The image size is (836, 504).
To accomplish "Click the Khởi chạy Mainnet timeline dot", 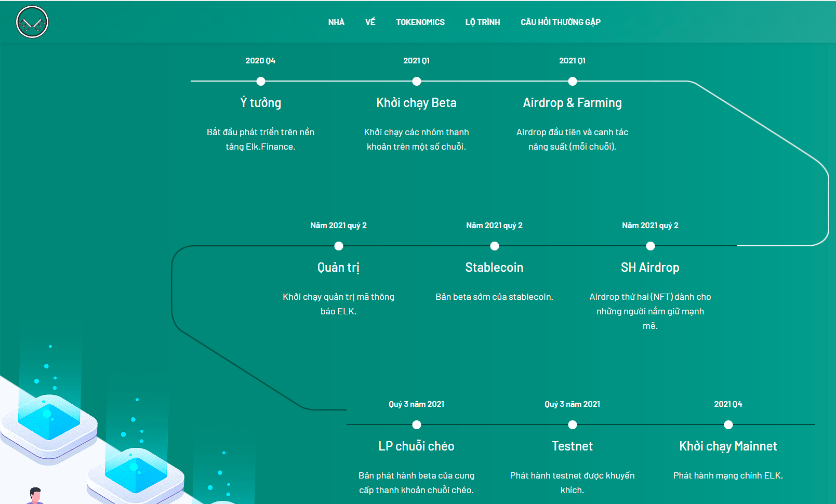I will click(728, 425).
